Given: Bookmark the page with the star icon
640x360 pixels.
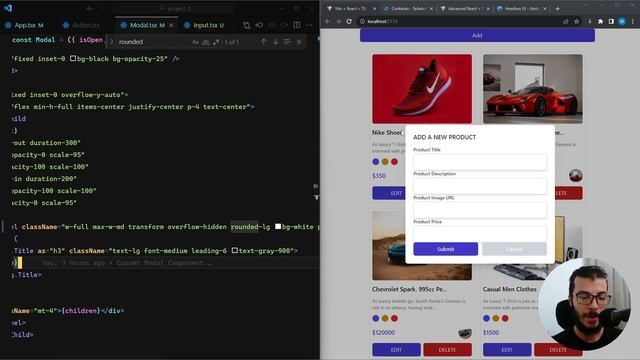Looking at the screenshot, I should tap(576, 21).
